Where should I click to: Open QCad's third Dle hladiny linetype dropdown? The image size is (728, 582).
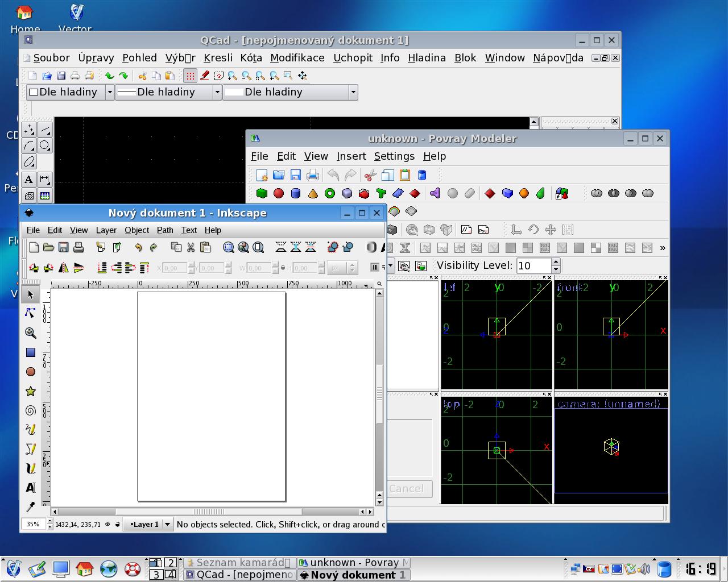click(x=290, y=92)
